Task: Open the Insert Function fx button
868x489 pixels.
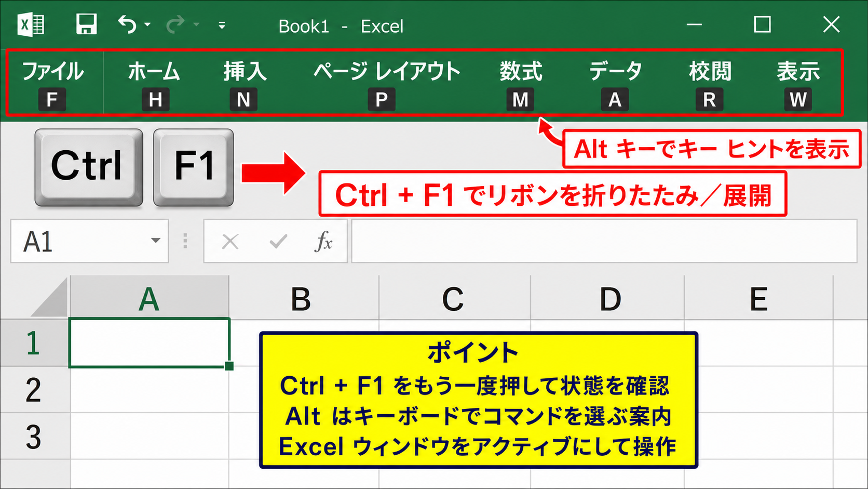Action: [x=323, y=241]
